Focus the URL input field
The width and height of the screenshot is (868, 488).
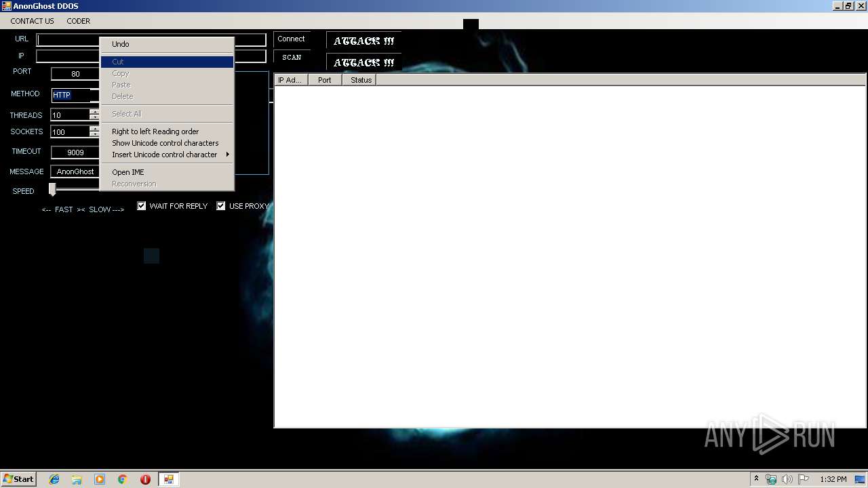click(x=151, y=40)
